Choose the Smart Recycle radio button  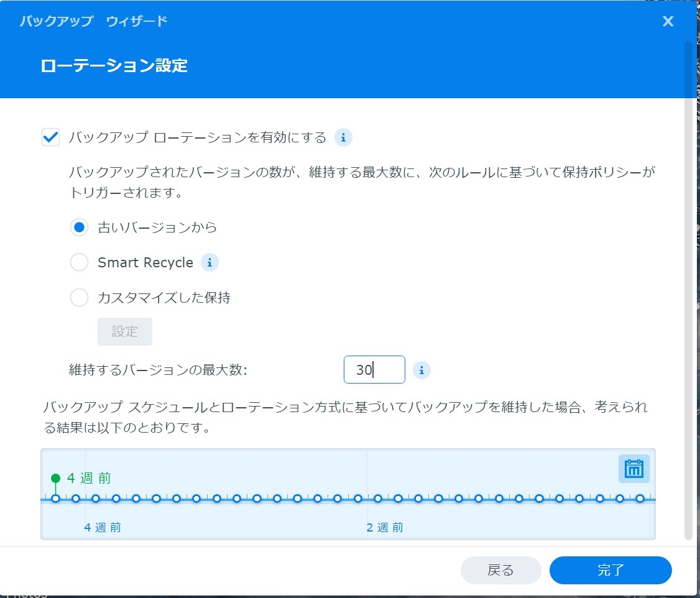[x=79, y=262]
